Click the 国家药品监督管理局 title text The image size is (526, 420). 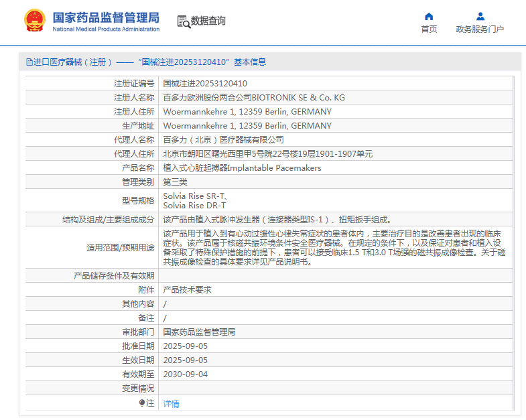(106, 17)
